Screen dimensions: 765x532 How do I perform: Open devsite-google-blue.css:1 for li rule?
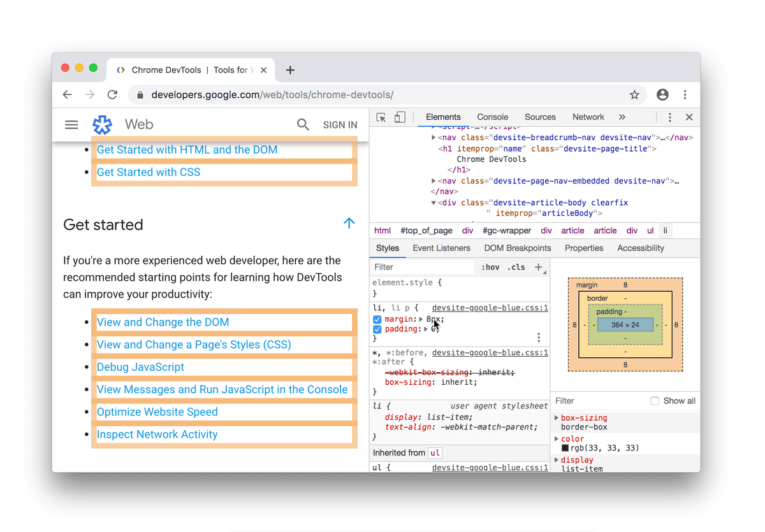[490, 308]
